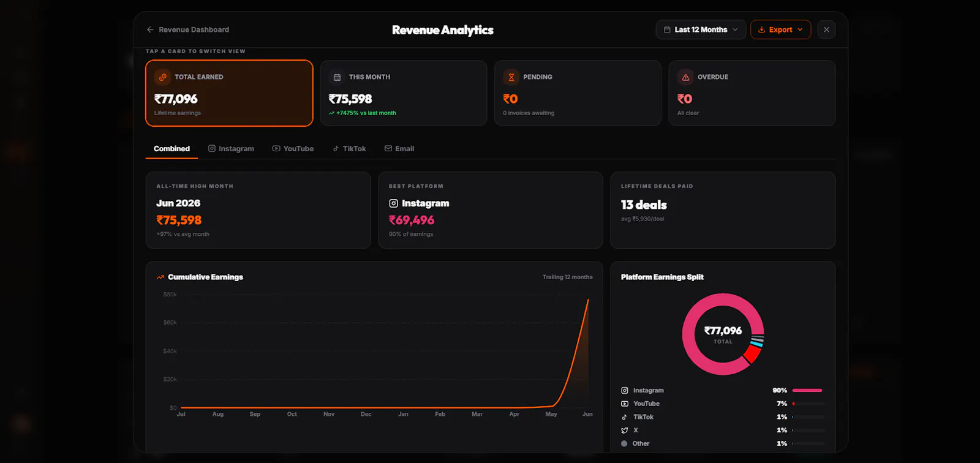Click the All clear text under Overdue
The width and height of the screenshot is (980, 463).
[688, 113]
